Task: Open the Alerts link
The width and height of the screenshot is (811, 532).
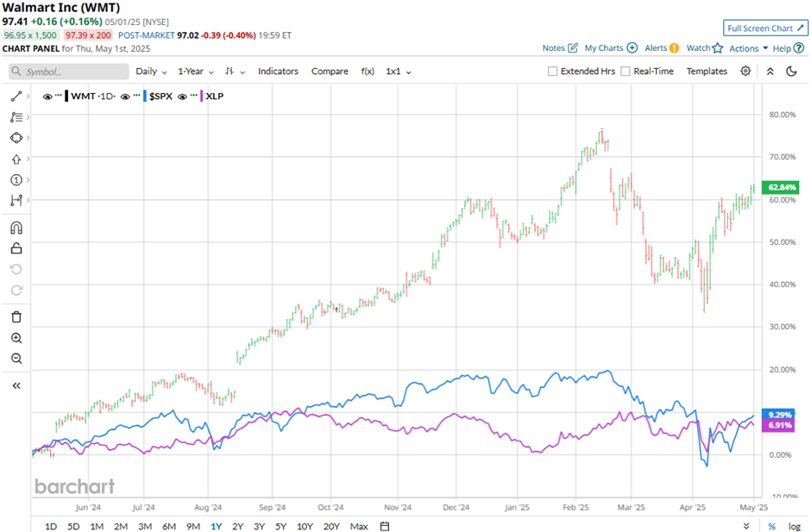Action: click(x=662, y=48)
